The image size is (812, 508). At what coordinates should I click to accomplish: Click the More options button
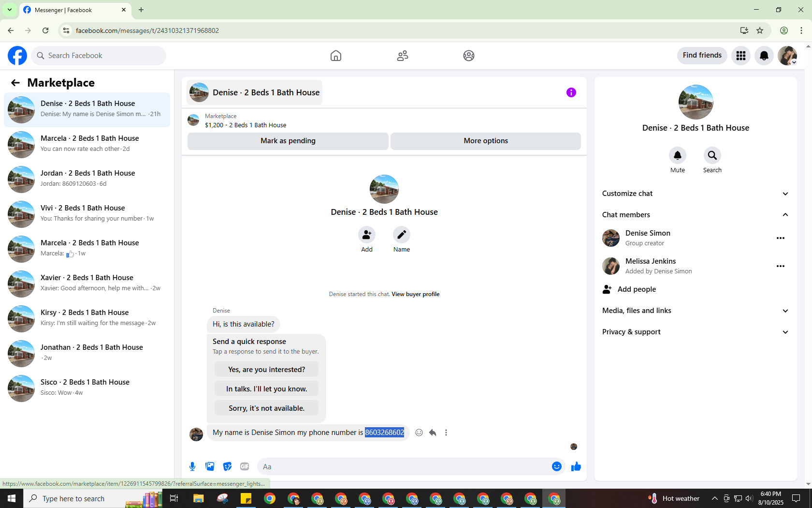tap(486, 141)
